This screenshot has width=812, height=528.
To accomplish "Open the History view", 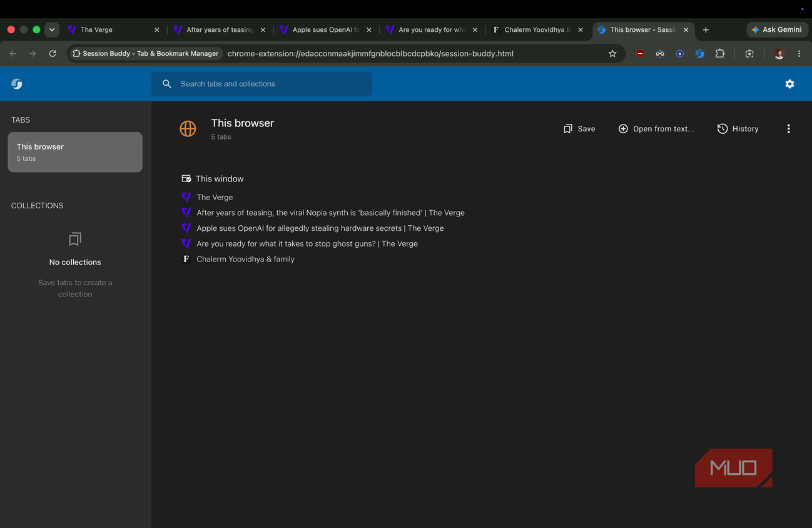I will tap(738, 129).
